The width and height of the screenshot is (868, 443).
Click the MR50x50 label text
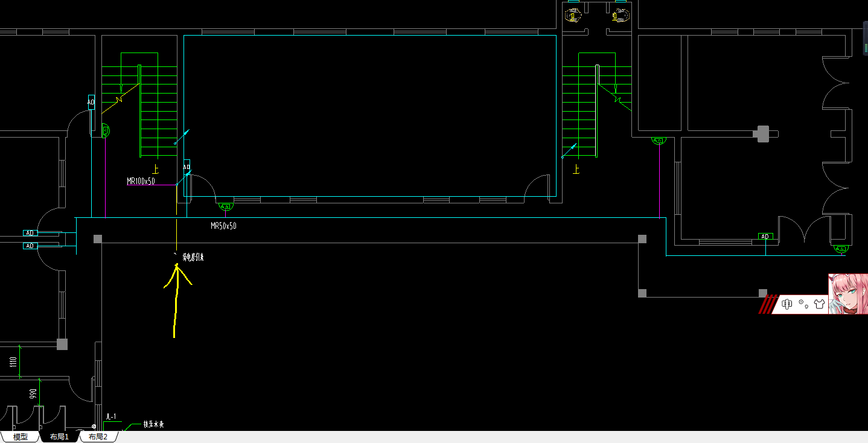tap(223, 226)
